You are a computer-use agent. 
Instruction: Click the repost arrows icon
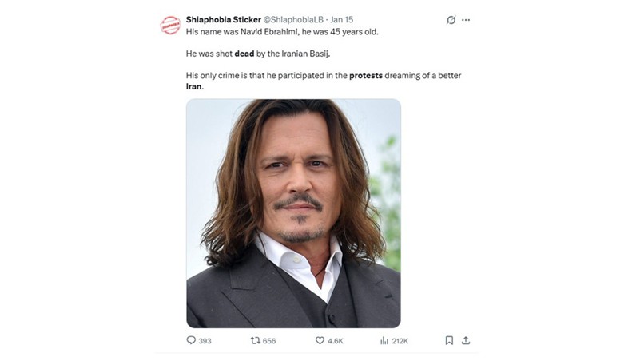click(x=256, y=340)
